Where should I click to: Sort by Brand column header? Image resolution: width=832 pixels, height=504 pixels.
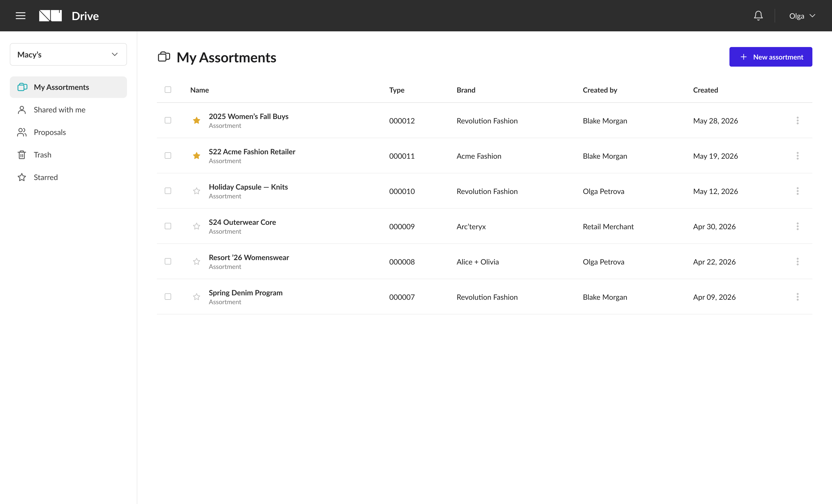click(x=466, y=90)
